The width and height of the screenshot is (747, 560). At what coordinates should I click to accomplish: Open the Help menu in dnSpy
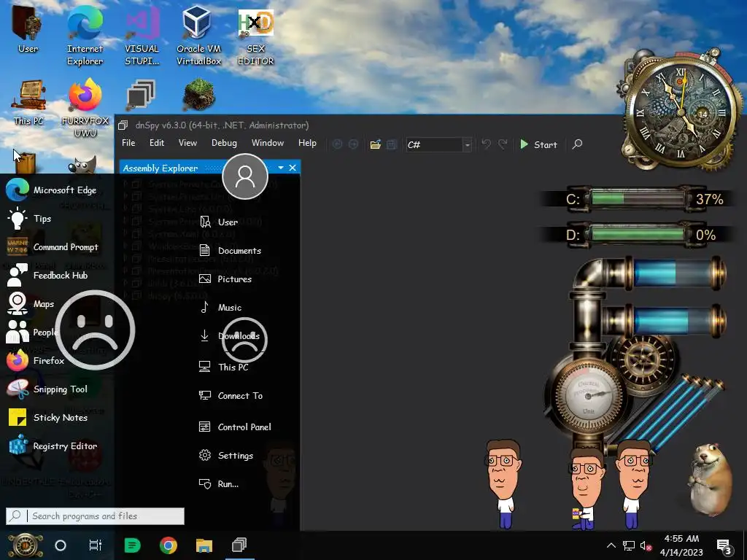(x=307, y=143)
